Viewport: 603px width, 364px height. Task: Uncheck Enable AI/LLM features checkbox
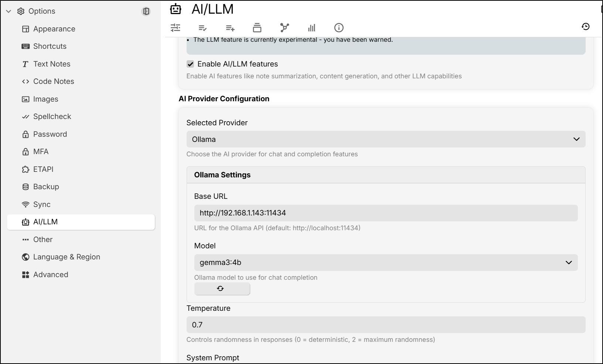point(190,64)
